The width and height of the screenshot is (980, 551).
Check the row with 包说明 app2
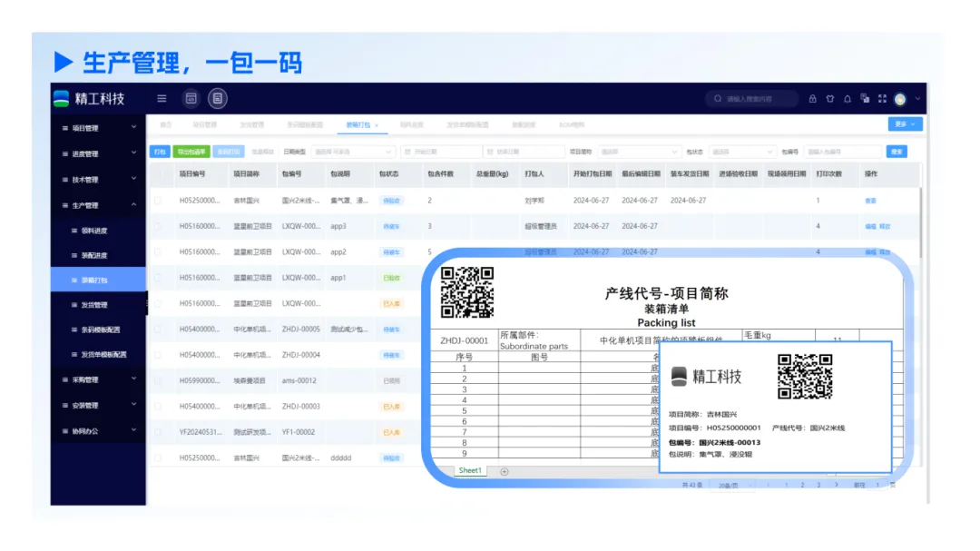[x=158, y=252]
